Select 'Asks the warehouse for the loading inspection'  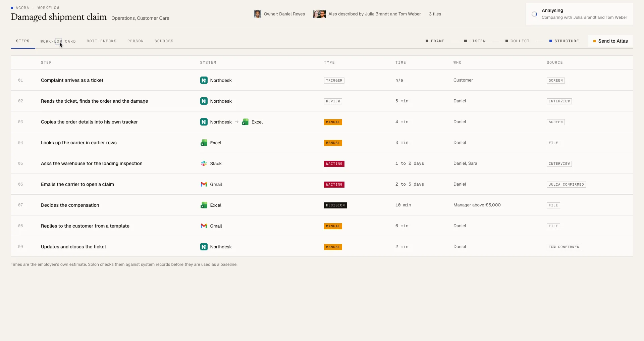point(92,163)
